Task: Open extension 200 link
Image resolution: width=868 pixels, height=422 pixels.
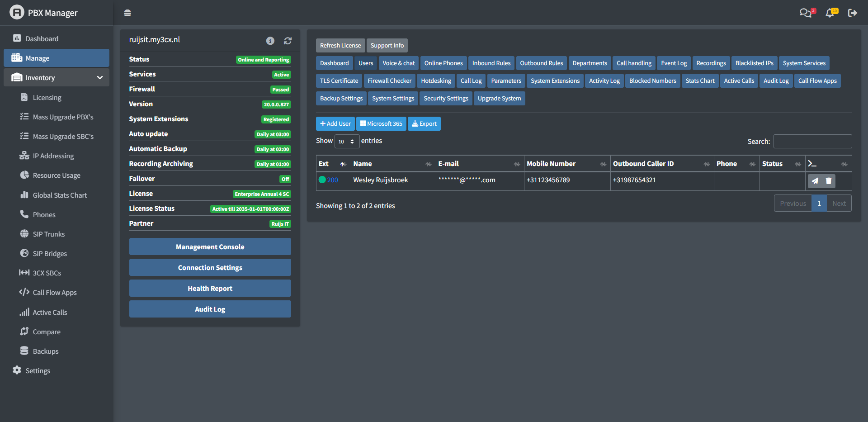Action: coord(332,180)
